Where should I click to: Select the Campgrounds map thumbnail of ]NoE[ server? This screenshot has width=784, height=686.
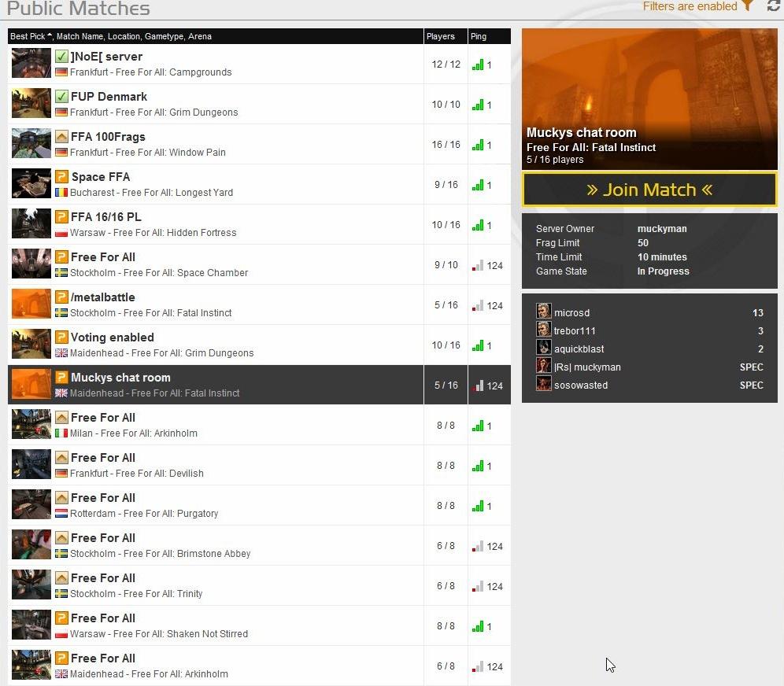click(x=31, y=63)
